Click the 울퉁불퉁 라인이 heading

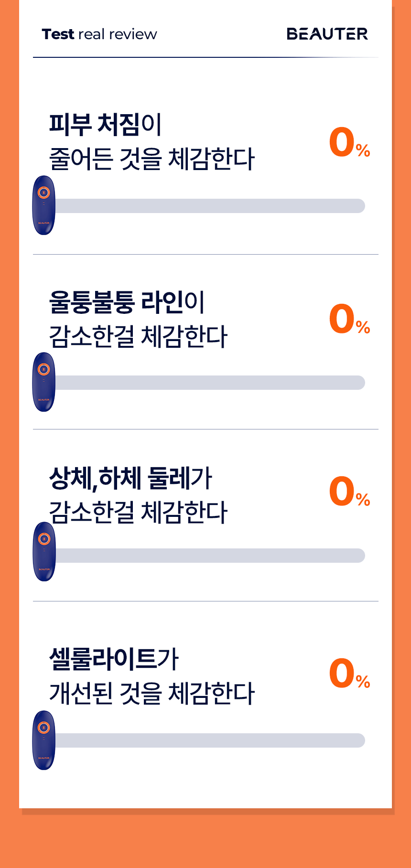point(127,302)
